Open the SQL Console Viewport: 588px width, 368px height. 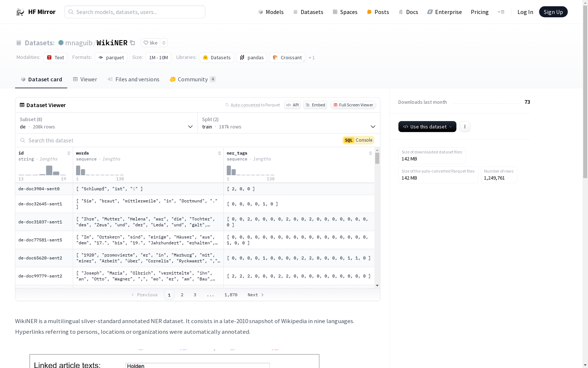[358, 140]
